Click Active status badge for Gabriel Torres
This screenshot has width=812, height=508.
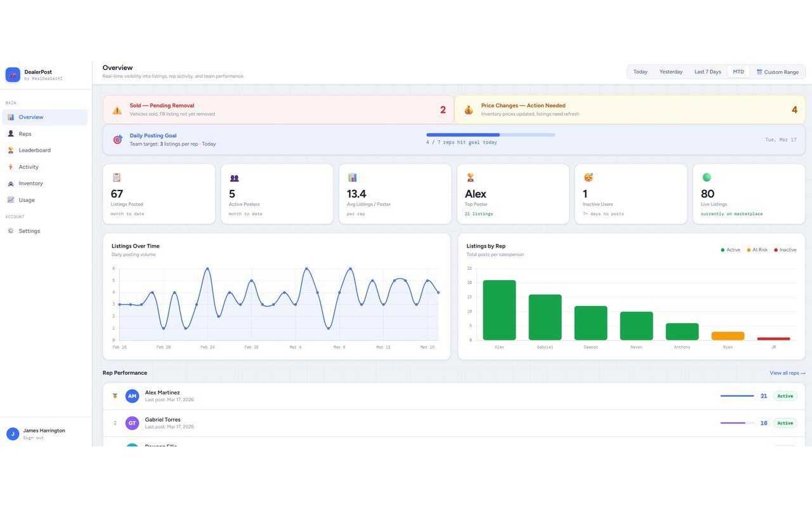(785, 423)
